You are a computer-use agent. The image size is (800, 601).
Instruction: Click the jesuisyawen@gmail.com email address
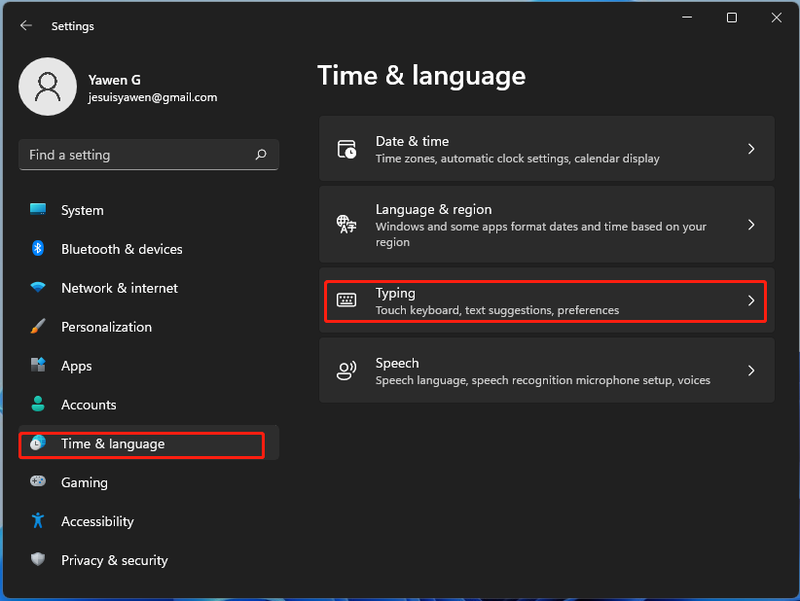(153, 97)
